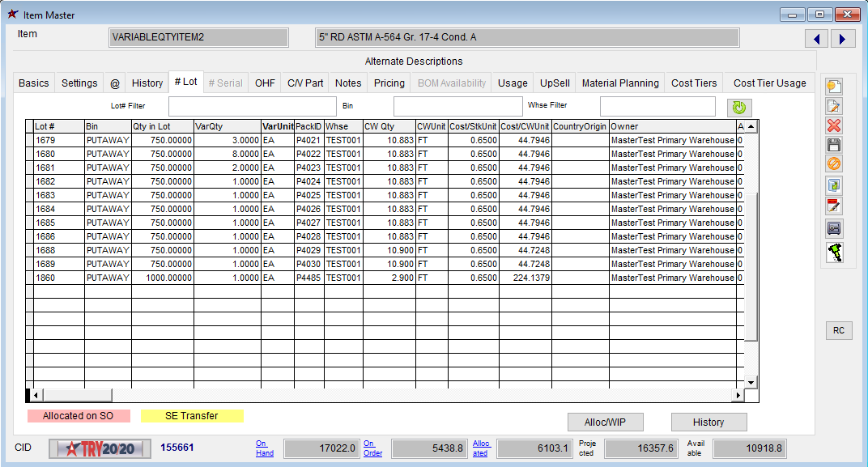Click the pink Allocated on SO swatch
868x467 pixels.
pyautogui.click(x=79, y=415)
